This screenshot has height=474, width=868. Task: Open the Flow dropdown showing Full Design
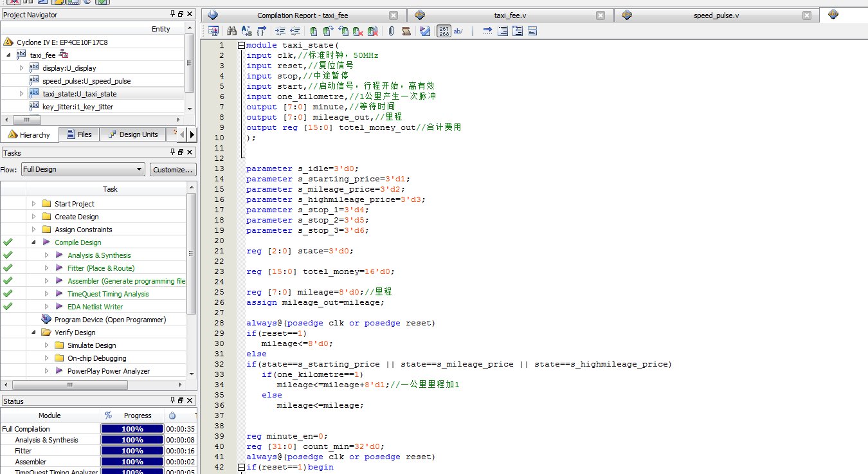(x=82, y=170)
